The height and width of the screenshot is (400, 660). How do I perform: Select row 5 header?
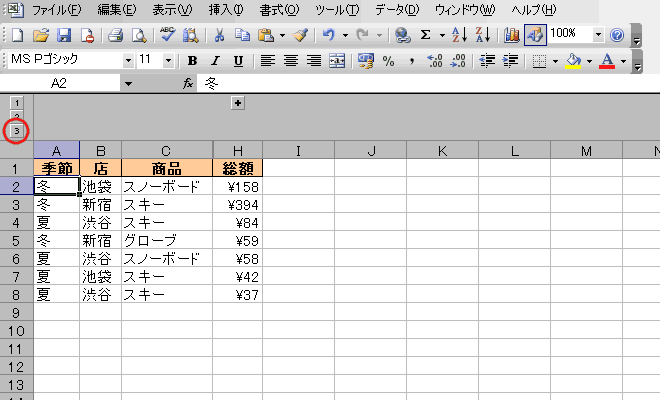point(16,241)
